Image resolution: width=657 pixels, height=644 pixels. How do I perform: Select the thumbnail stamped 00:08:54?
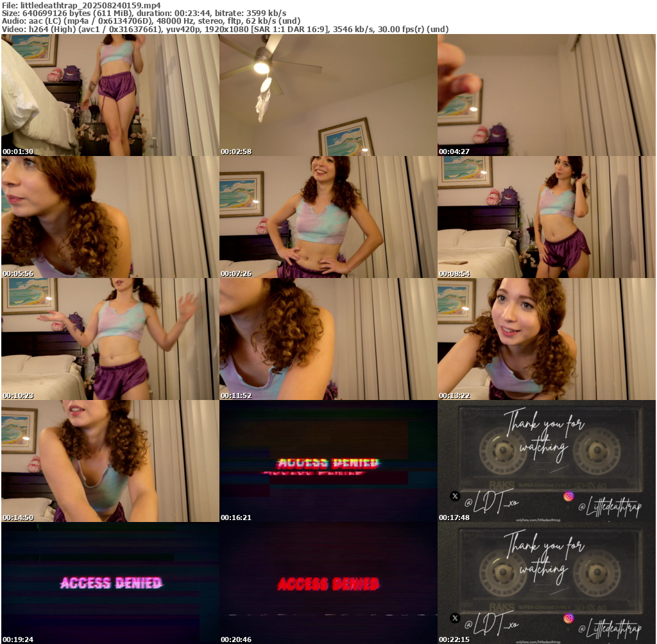(547, 217)
